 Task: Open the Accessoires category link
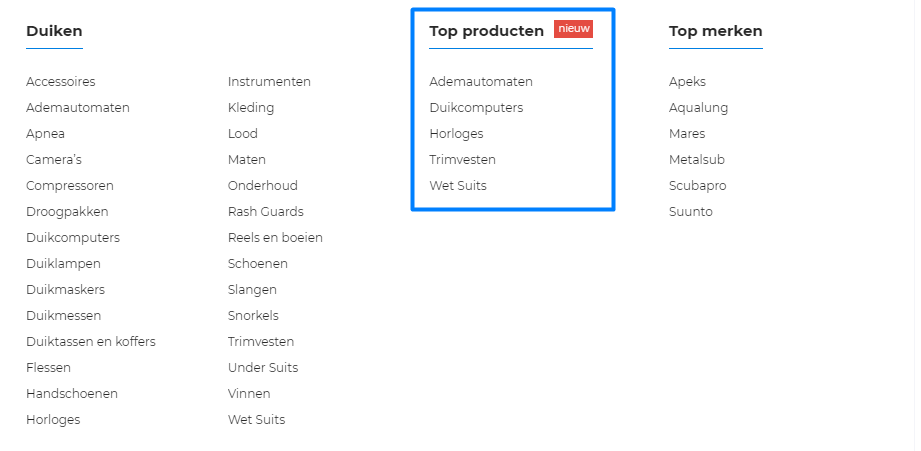coord(60,82)
